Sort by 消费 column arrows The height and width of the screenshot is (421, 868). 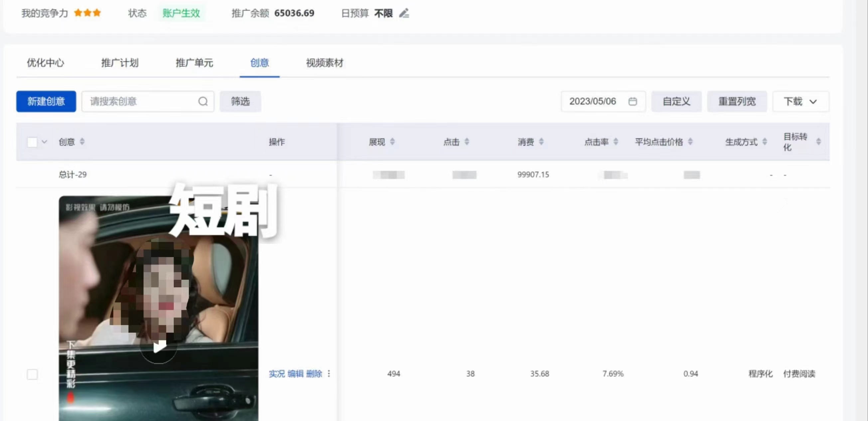pyautogui.click(x=541, y=141)
